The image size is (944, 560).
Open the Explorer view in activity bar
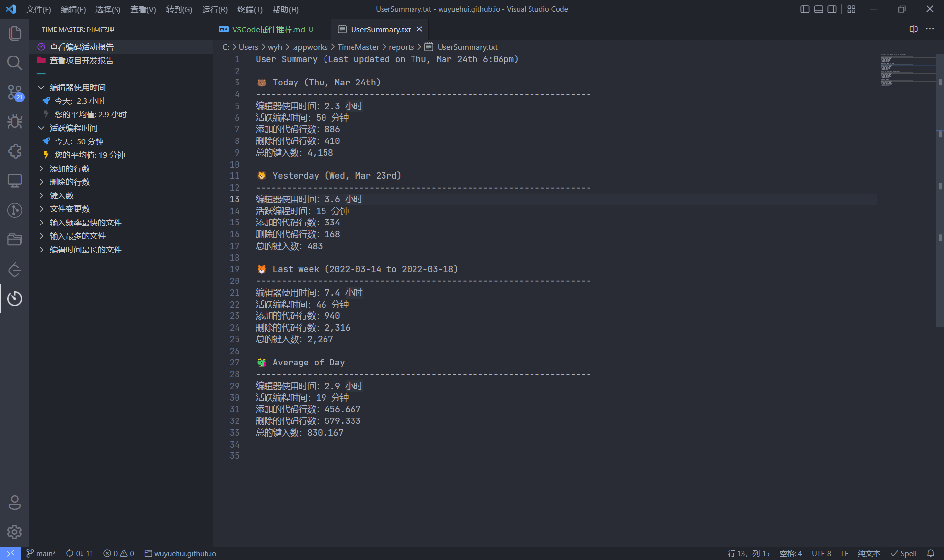pos(15,33)
